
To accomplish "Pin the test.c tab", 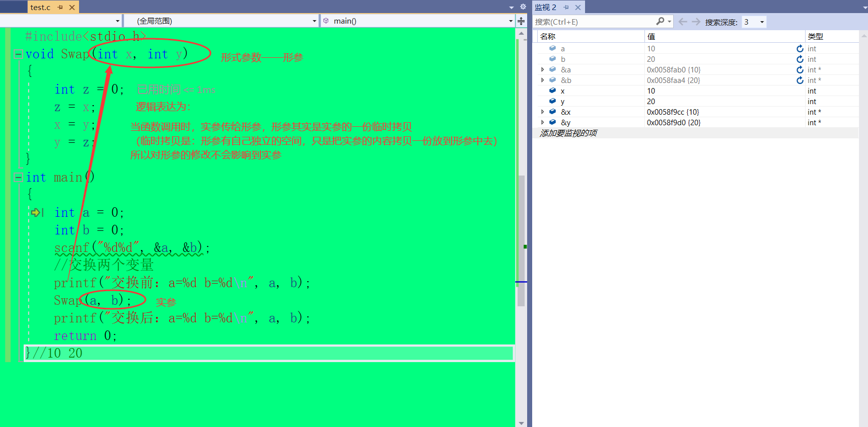I will [x=60, y=7].
